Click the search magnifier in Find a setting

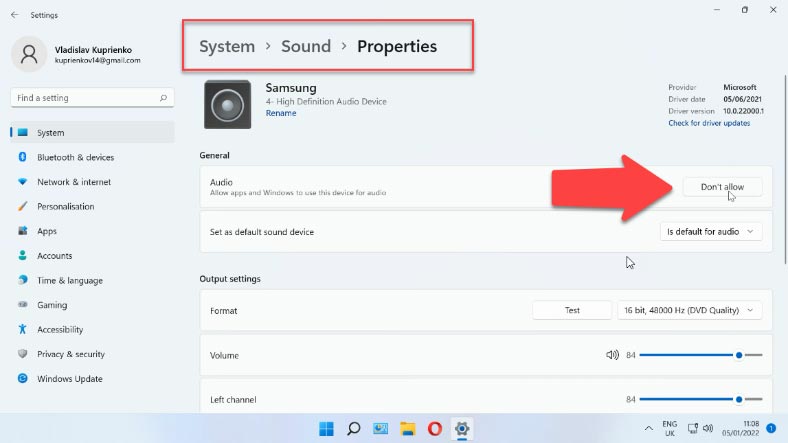163,98
